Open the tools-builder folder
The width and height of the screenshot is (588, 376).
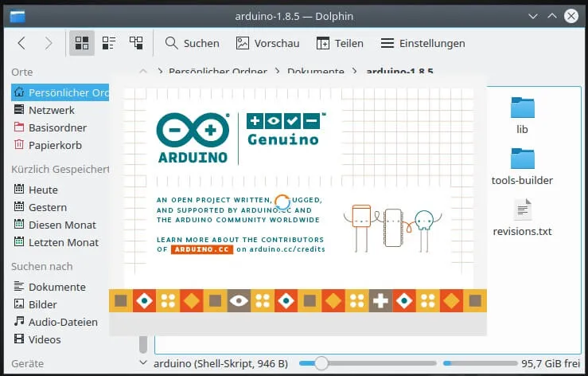point(522,159)
